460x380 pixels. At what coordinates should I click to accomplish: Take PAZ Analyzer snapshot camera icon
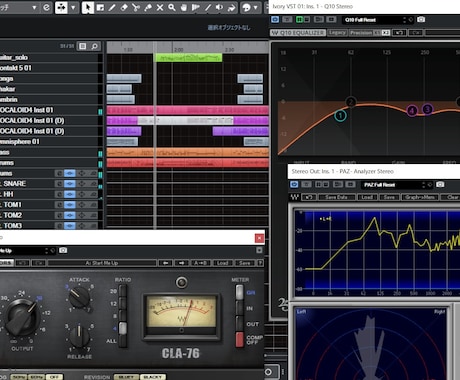440,184
